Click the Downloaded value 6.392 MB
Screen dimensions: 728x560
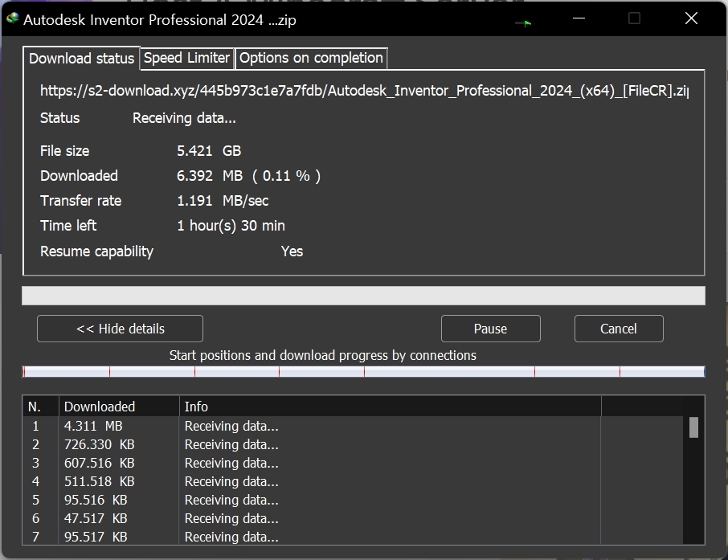coord(248,176)
